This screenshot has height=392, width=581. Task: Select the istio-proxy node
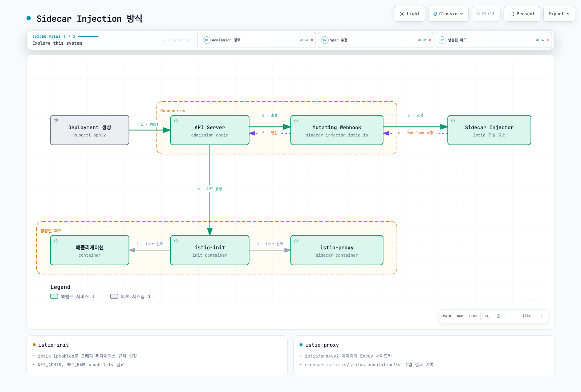[x=337, y=250]
